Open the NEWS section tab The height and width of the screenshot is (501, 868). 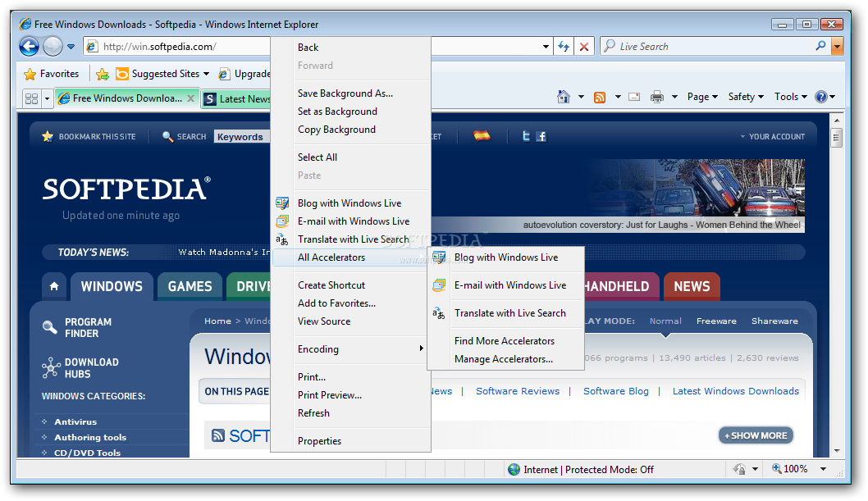click(692, 286)
